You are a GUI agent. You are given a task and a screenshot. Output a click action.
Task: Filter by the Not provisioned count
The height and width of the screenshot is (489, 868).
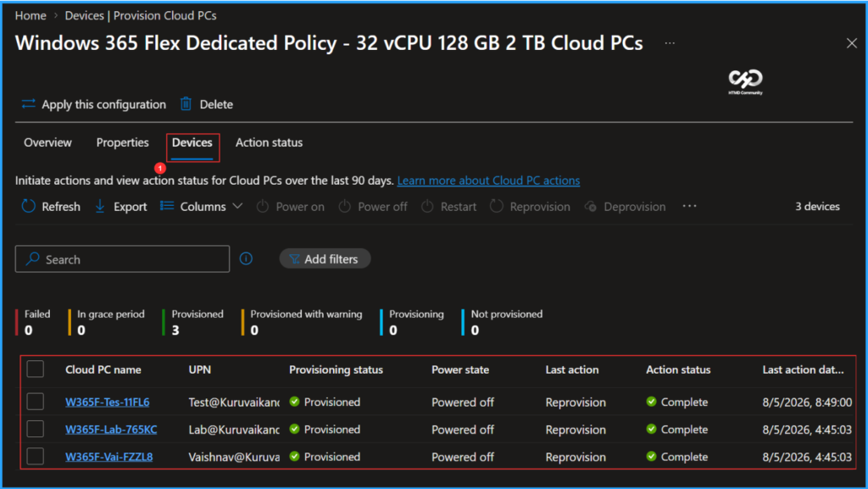pos(503,322)
